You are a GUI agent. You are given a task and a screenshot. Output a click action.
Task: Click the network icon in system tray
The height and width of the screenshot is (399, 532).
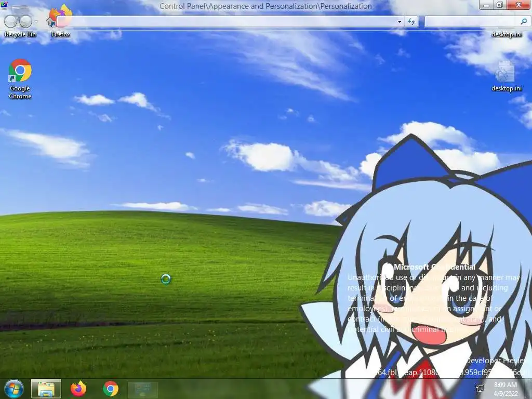(480, 389)
